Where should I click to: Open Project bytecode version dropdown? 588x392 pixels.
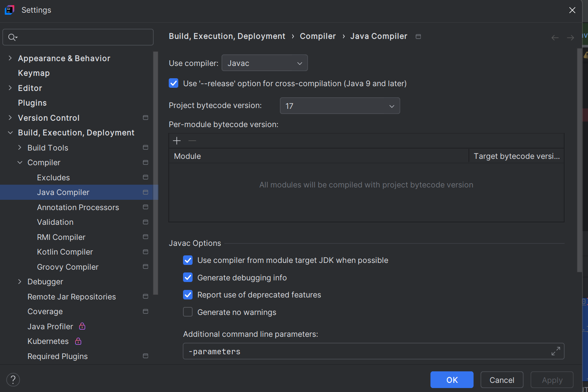coord(339,106)
